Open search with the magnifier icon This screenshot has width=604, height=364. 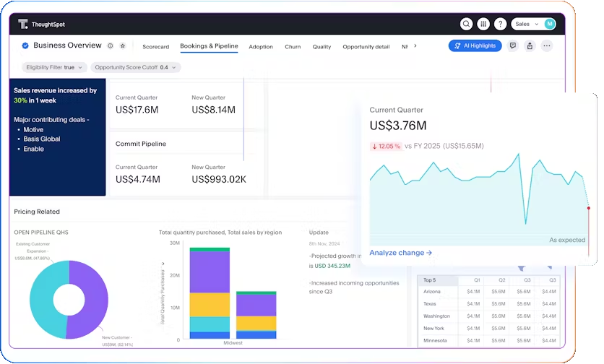466,24
